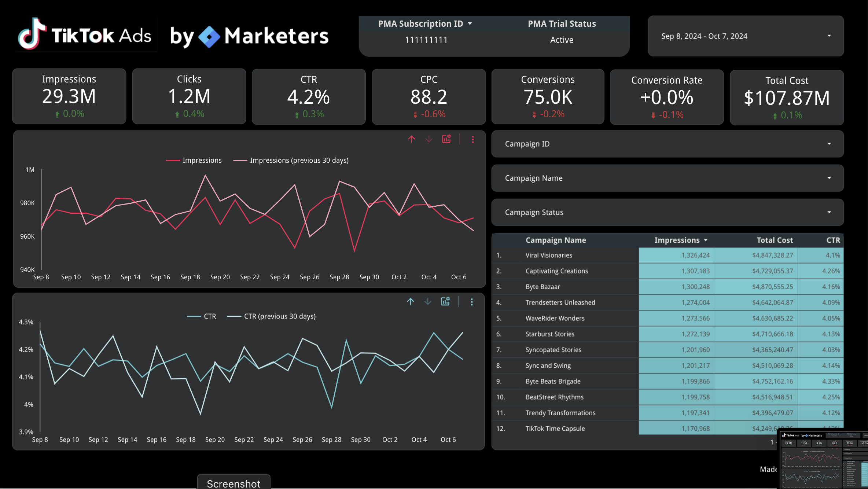Click the Marketers diamond logo icon

point(209,36)
